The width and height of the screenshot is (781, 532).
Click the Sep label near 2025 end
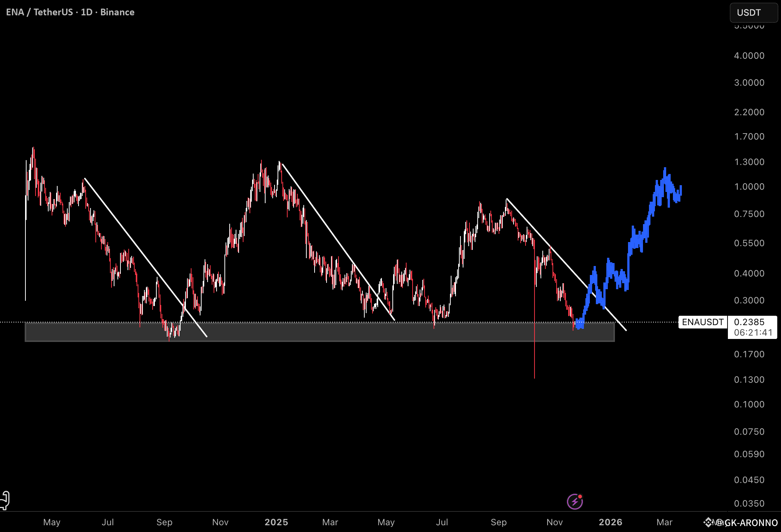[x=498, y=522]
